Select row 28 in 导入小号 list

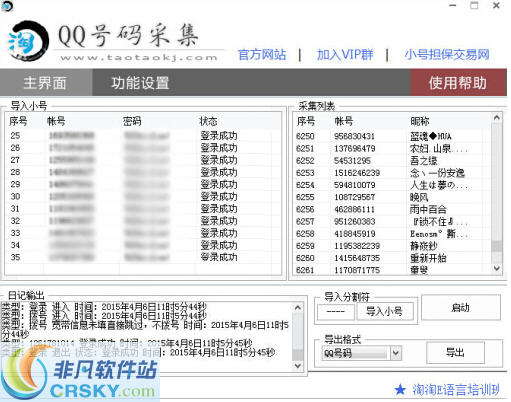click(x=143, y=172)
